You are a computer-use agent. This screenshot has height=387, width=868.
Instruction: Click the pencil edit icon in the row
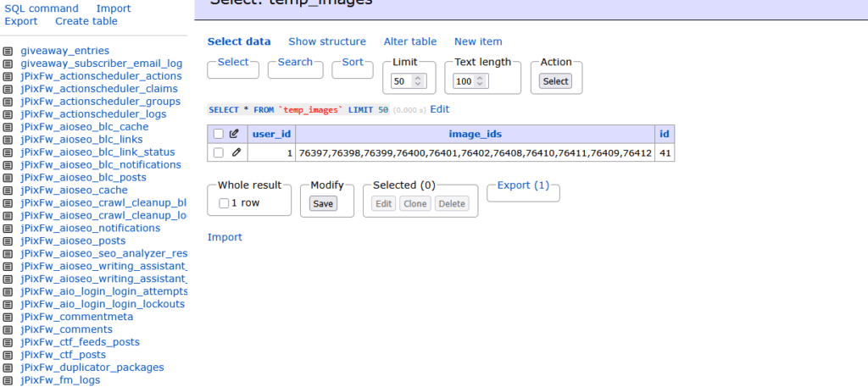(x=236, y=152)
